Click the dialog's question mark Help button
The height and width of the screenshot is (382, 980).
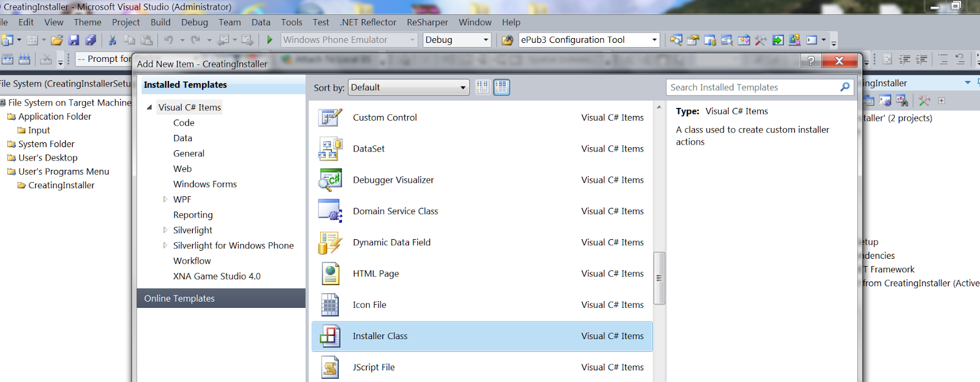coord(811,61)
